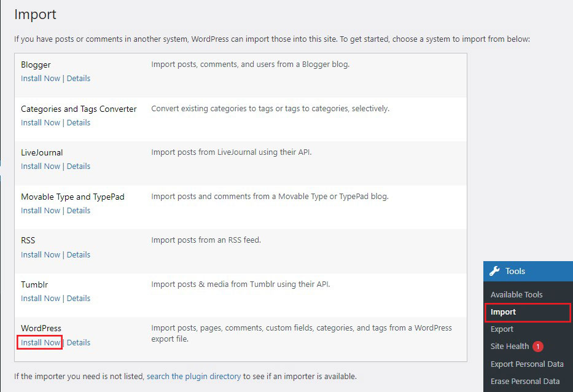Click the Tools wrench icon
Viewport: 573px width, 392px height.
tap(495, 271)
